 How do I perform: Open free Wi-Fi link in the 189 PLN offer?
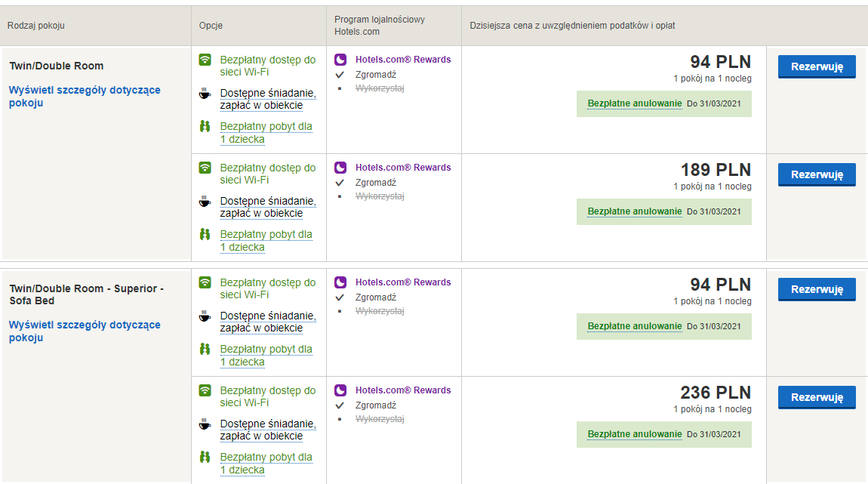[x=268, y=174]
